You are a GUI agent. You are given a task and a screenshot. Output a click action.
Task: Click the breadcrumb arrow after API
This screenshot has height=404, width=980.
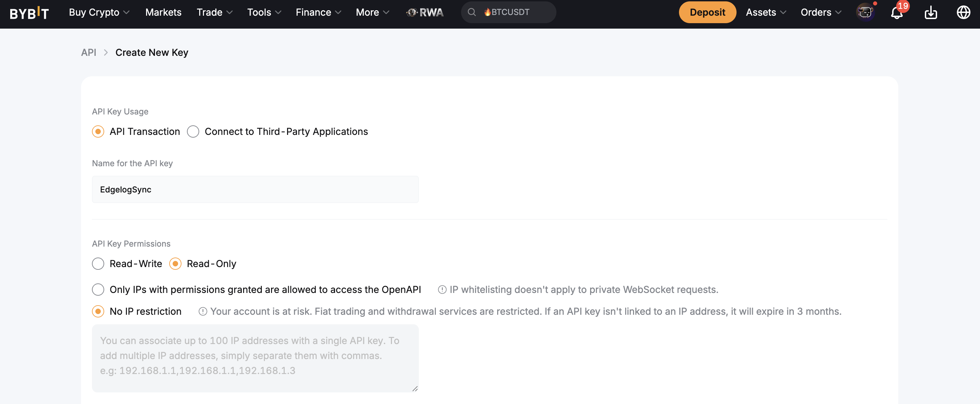106,52
